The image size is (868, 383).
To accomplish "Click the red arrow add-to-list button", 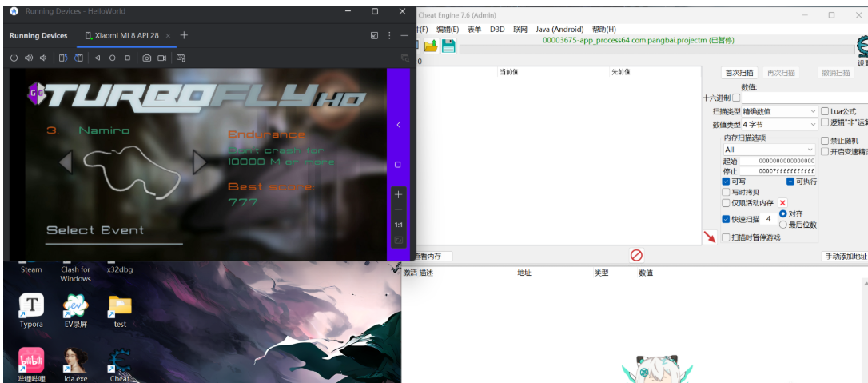I will tap(710, 237).
